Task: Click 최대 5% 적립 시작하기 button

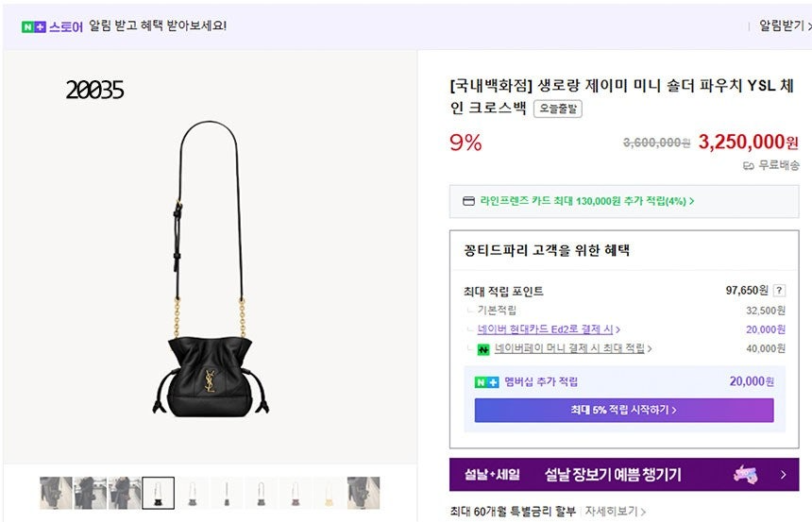Action: [624, 410]
